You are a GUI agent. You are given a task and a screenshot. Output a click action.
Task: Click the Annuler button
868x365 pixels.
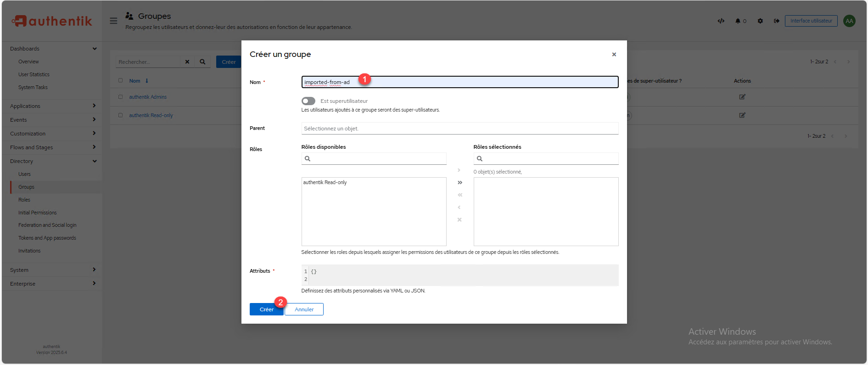coord(304,309)
